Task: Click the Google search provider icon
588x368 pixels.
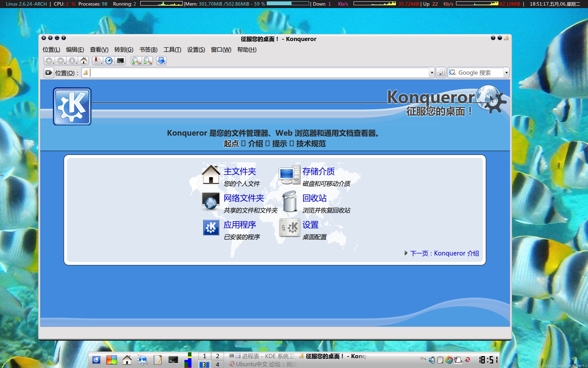Action: [452, 72]
